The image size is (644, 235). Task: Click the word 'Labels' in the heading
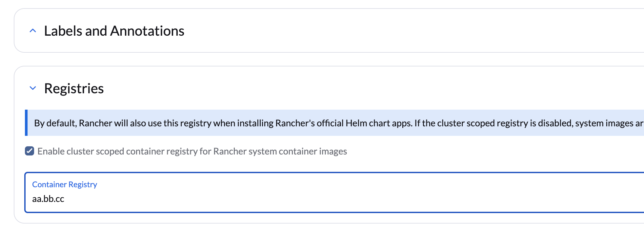[x=63, y=31]
